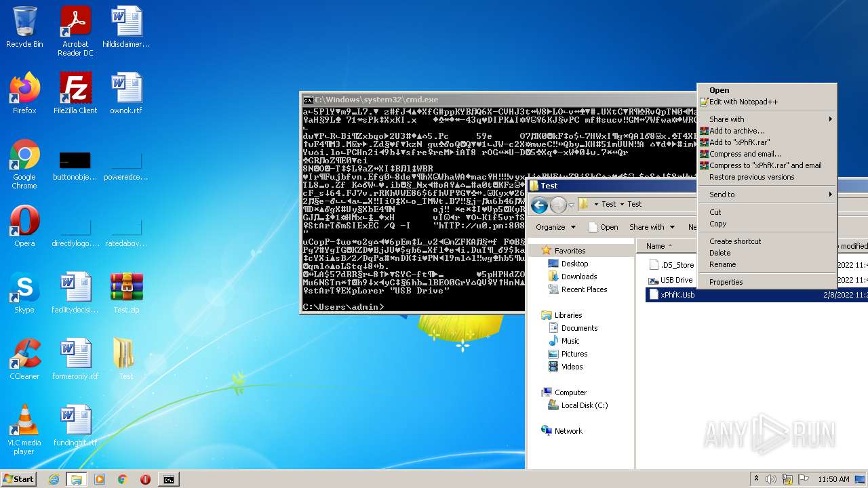Open Test.zip archive on desktop

[126, 293]
